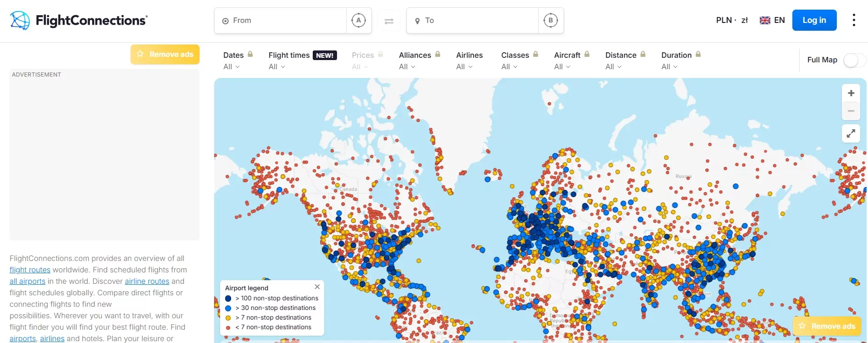Click the NEW! badge by Flight times
The width and height of the screenshot is (868, 343).
(325, 55)
